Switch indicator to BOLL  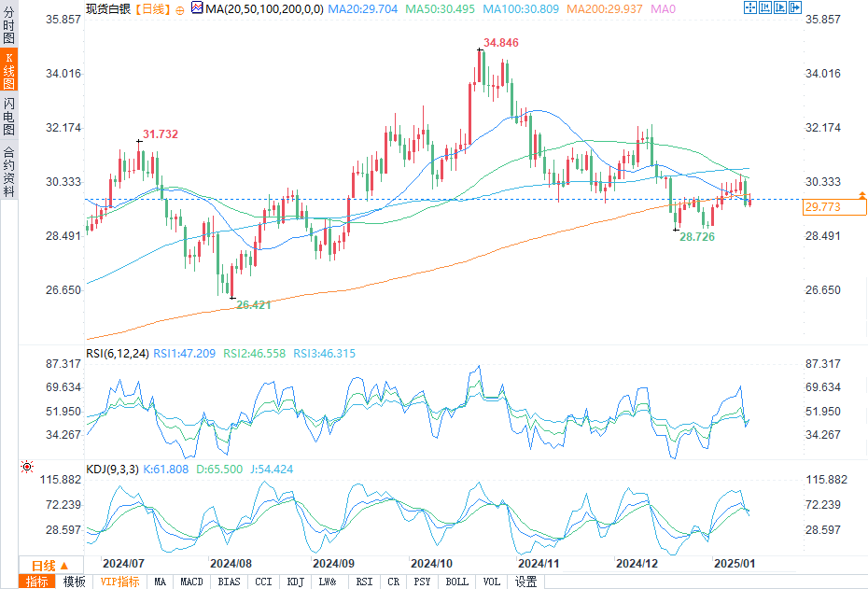457,582
